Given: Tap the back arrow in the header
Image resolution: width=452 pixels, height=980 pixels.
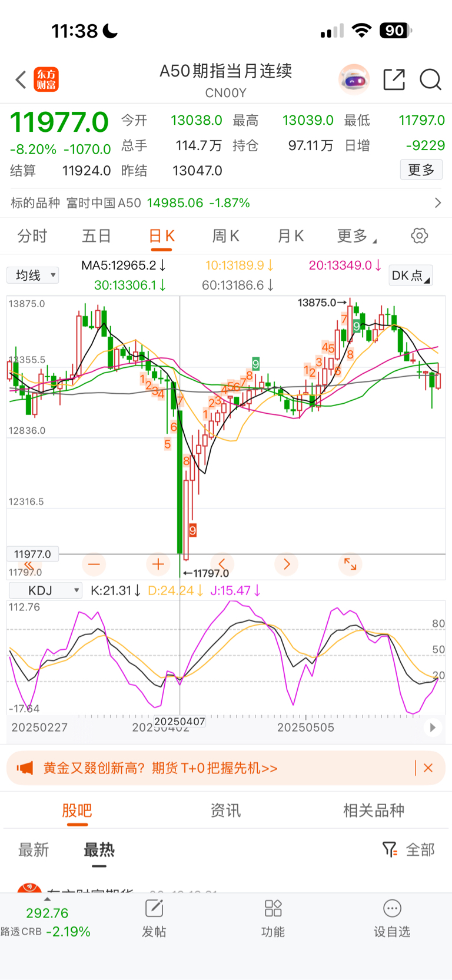Looking at the screenshot, I should [x=21, y=79].
